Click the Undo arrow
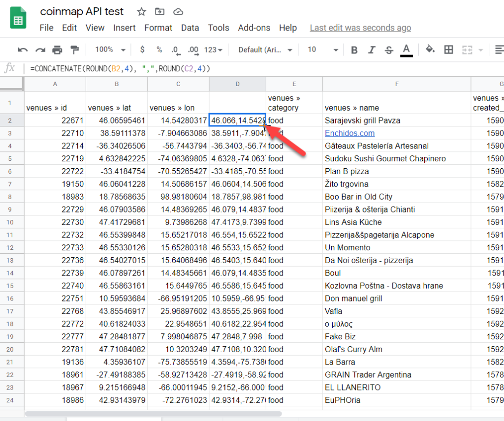Screen dimensions: 504x421 click(x=23, y=50)
